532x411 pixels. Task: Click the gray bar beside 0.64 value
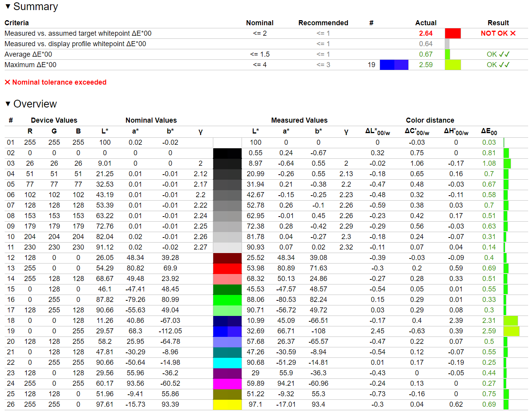tap(447, 44)
